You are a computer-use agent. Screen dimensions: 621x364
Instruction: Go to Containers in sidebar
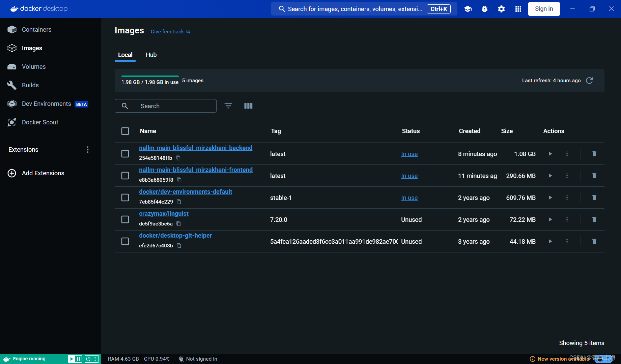point(51,30)
